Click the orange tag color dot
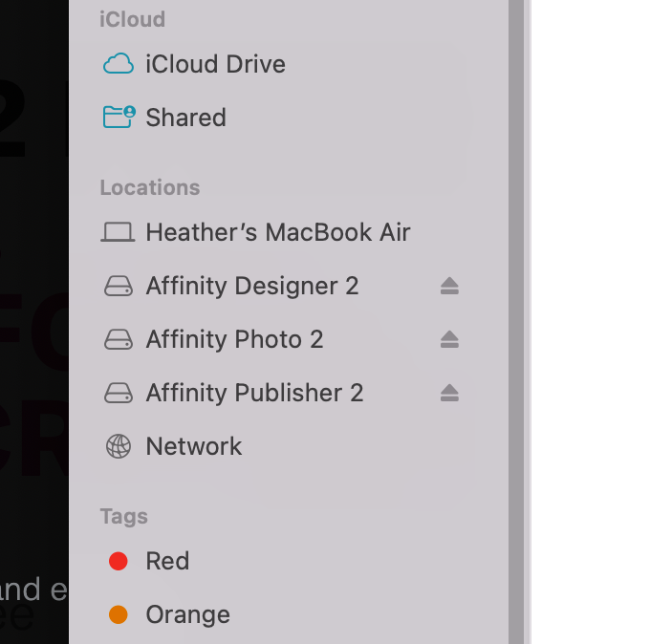650x644 pixels. (x=119, y=614)
